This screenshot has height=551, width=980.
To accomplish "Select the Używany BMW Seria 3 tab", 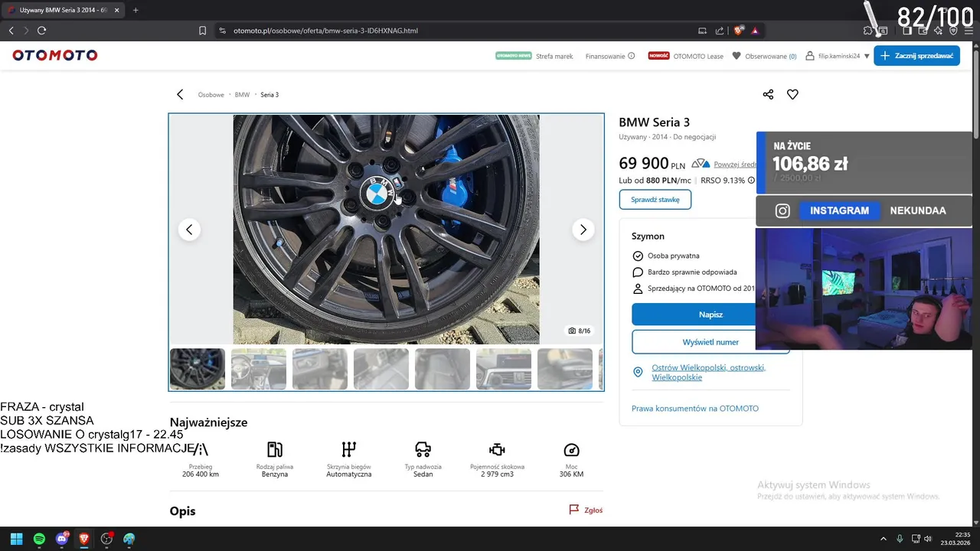I will 63,10.
